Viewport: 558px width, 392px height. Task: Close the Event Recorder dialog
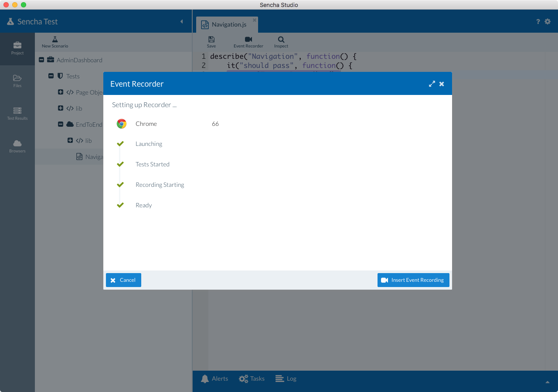point(442,84)
